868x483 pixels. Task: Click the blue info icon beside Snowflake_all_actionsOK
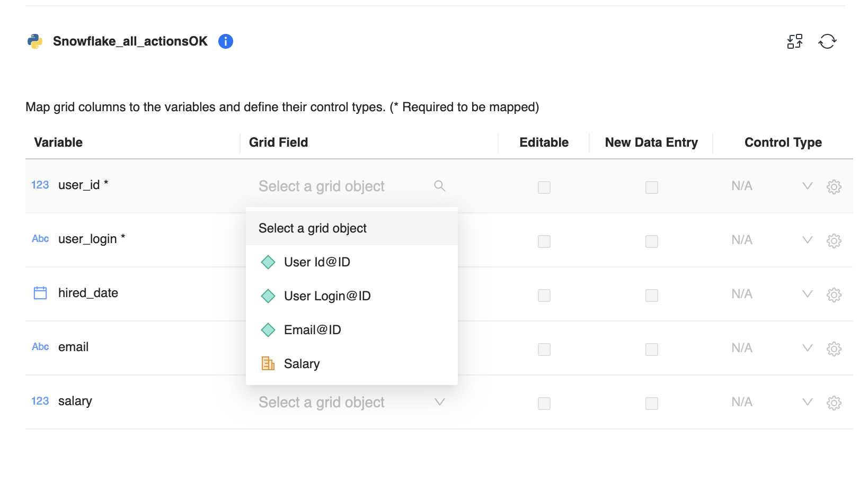(226, 41)
